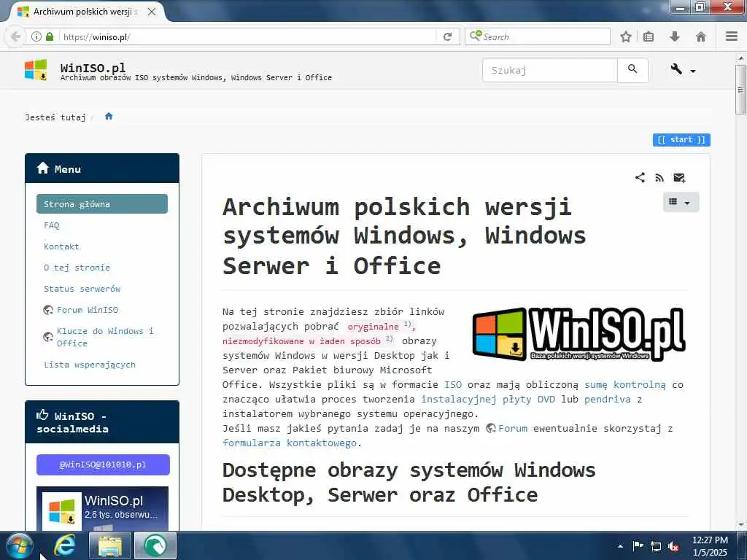The height and width of the screenshot is (560, 747).
Task: Click the address bar showing https://winiso.pl/
Action: click(x=248, y=36)
